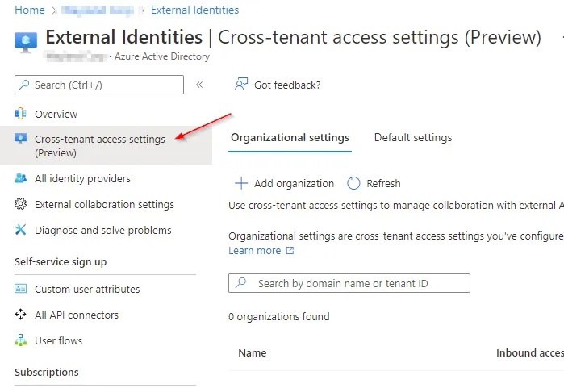
Task: Click the domain name or tenant ID search box
Action: tap(349, 283)
